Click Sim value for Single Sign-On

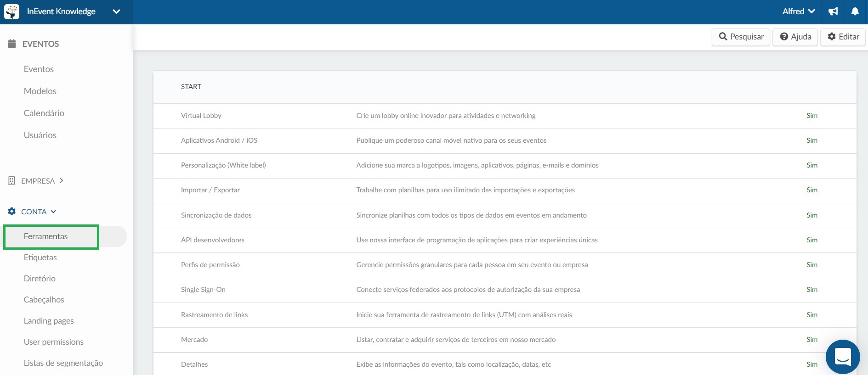(812, 290)
